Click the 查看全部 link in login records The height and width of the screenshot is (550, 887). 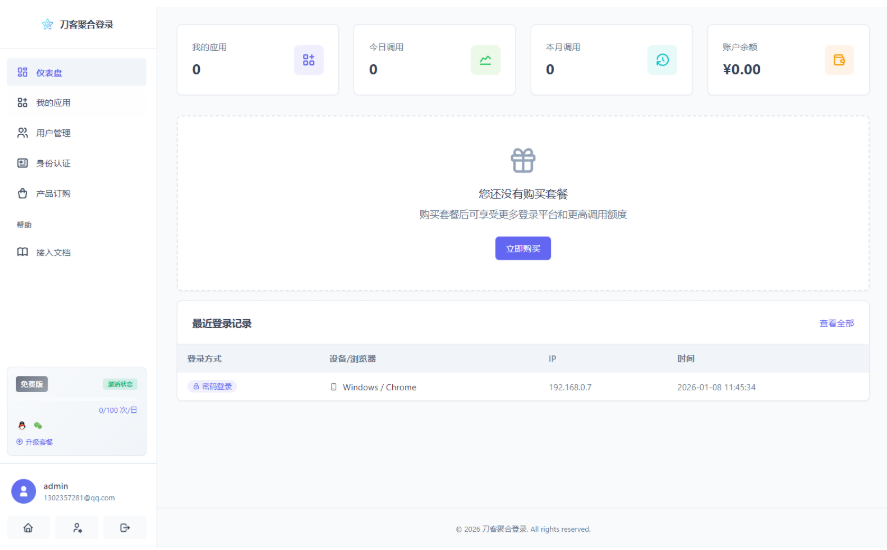click(836, 323)
